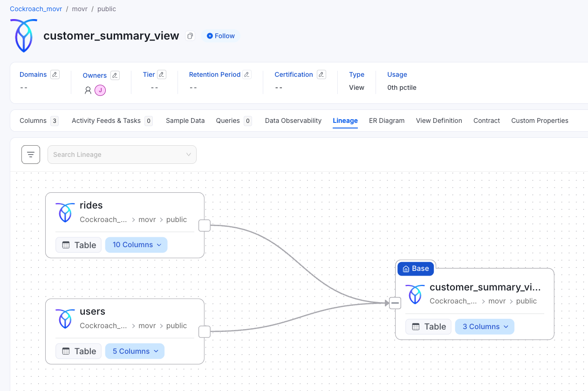This screenshot has width=588, height=391.
Task: Click the rides node title
Action: click(x=91, y=205)
